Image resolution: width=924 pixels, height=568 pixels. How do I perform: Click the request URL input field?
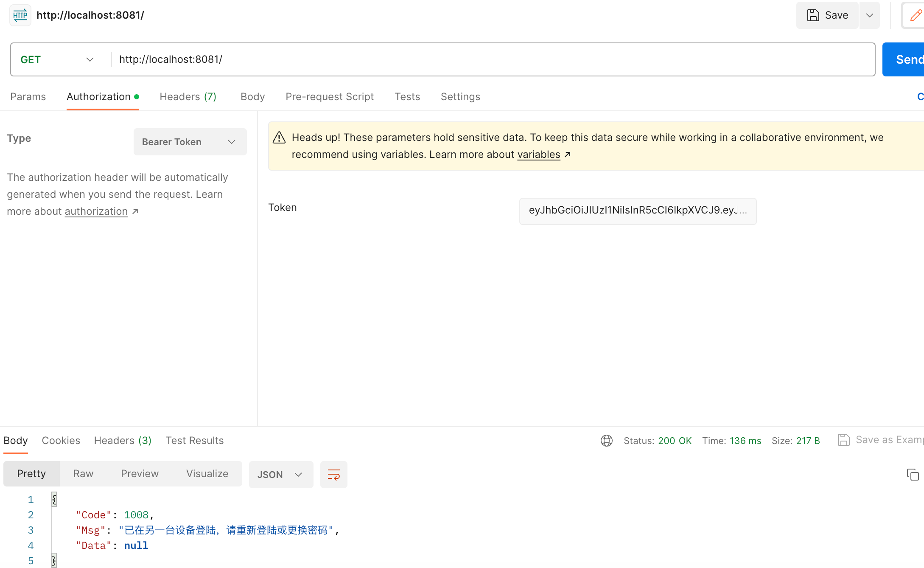(x=493, y=59)
